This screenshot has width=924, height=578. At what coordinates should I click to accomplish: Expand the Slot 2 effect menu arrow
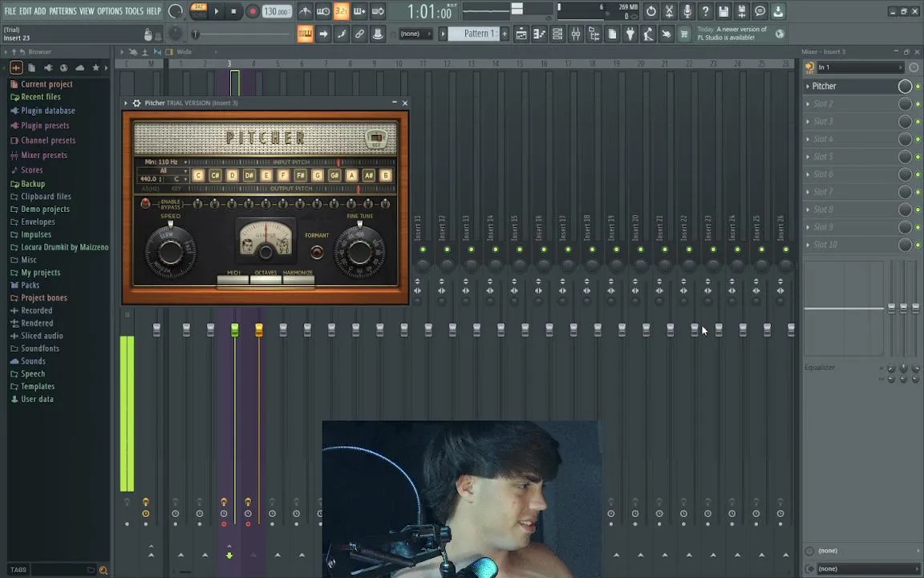click(808, 104)
